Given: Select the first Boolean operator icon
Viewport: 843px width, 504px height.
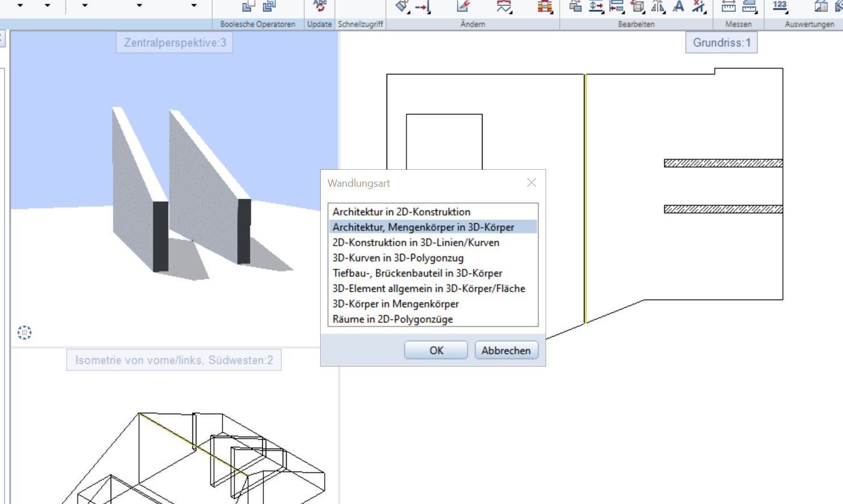Looking at the screenshot, I should (248, 6).
